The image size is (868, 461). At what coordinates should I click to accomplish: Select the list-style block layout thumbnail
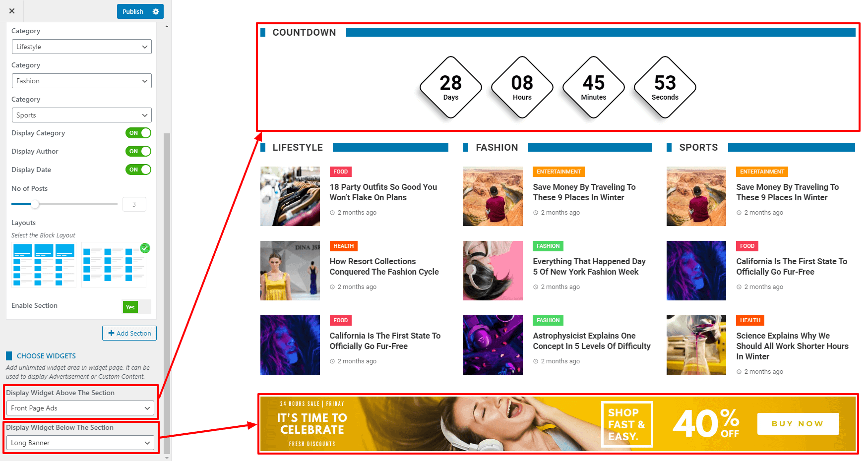[x=44, y=265]
